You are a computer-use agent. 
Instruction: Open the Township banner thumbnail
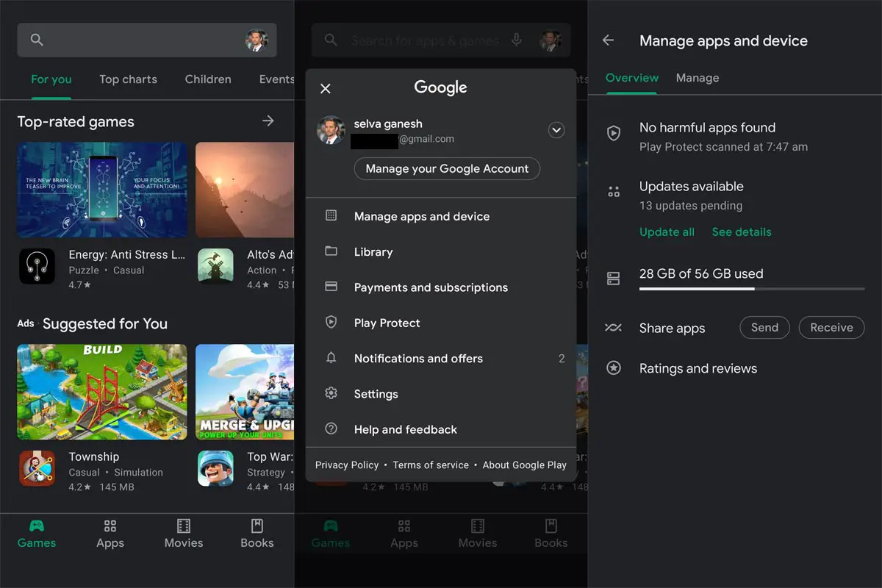(102, 392)
